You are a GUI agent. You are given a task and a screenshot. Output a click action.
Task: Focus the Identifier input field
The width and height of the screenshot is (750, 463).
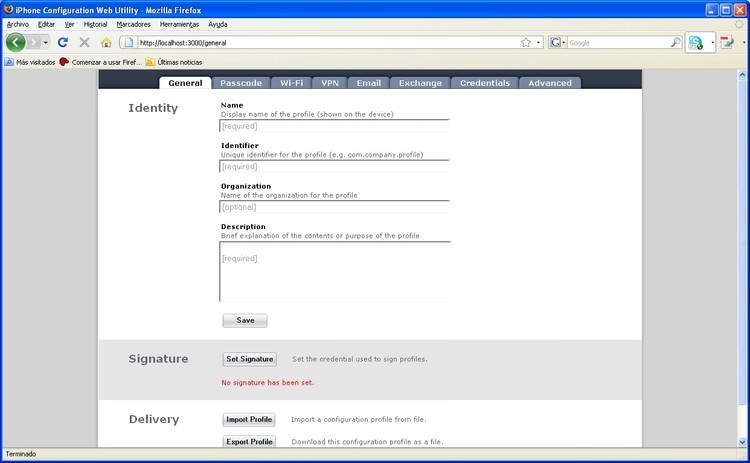coord(334,166)
